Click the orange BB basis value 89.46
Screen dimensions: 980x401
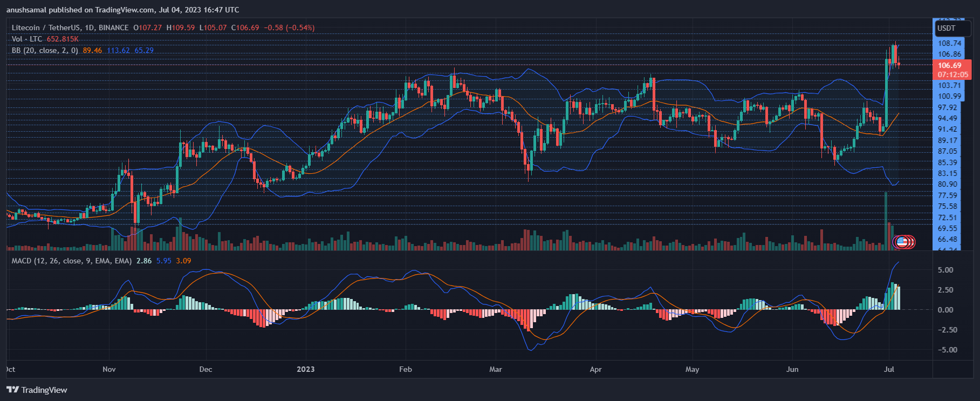[x=92, y=50]
